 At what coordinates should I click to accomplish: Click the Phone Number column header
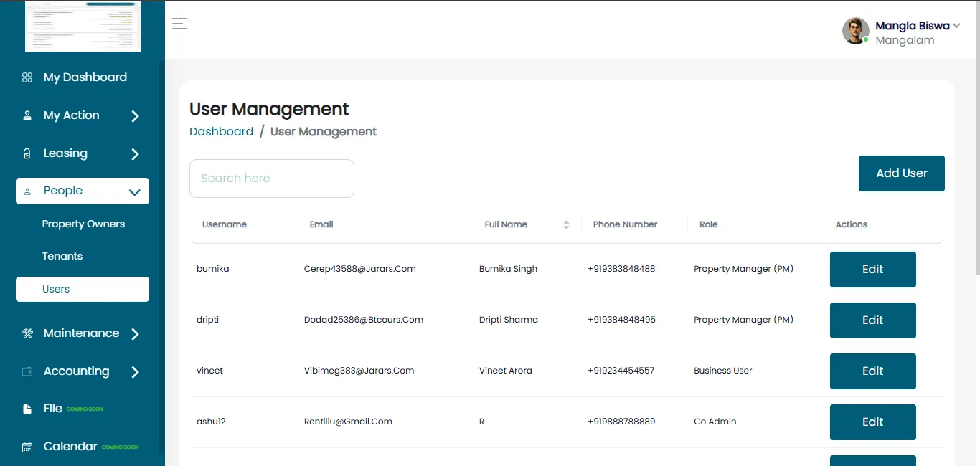[625, 224]
